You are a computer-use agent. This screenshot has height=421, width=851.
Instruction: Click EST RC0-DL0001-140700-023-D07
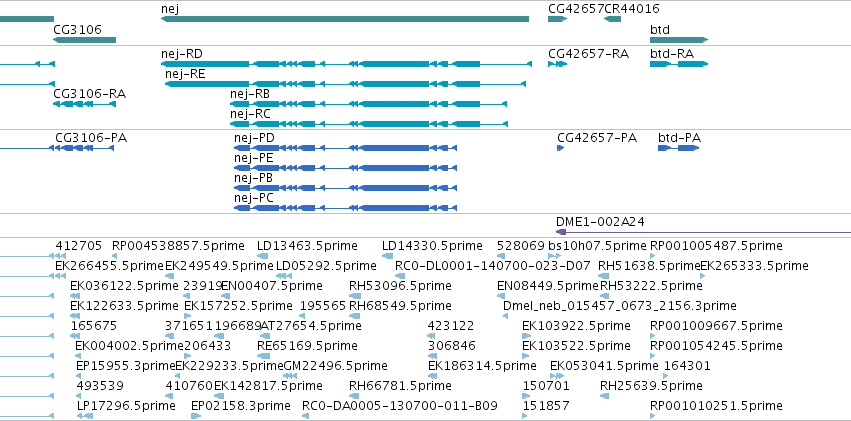(x=493, y=266)
